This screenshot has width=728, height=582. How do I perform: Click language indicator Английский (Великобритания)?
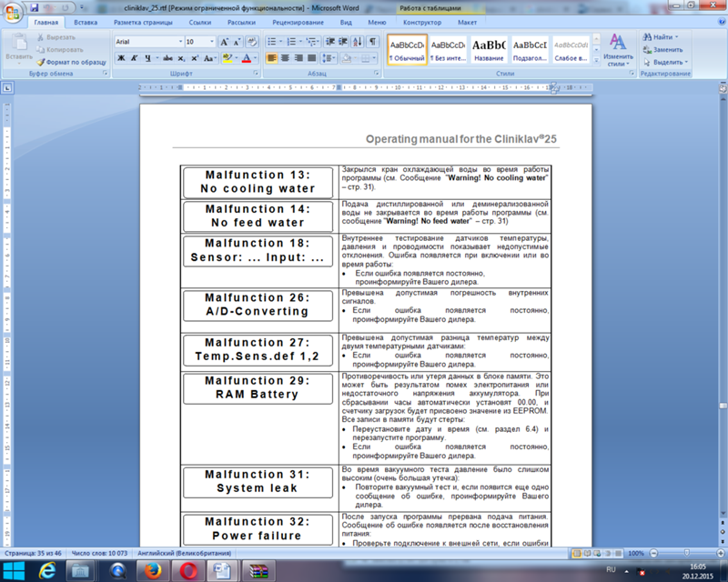(185, 553)
